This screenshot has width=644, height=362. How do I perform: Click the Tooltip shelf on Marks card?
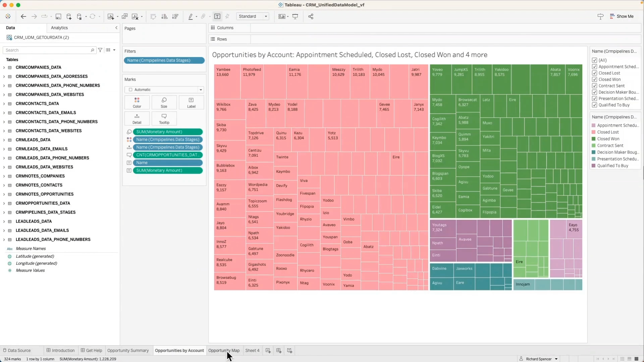point(164,118)
